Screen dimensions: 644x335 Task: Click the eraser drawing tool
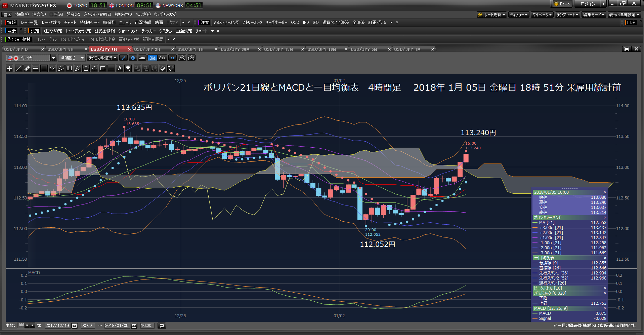163,68
